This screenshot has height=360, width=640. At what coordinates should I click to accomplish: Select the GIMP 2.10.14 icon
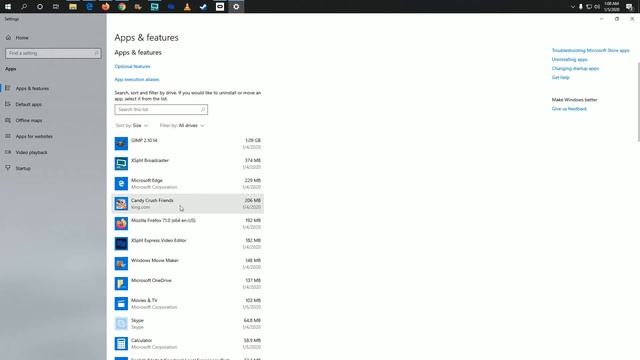click(x=121, y=144)
